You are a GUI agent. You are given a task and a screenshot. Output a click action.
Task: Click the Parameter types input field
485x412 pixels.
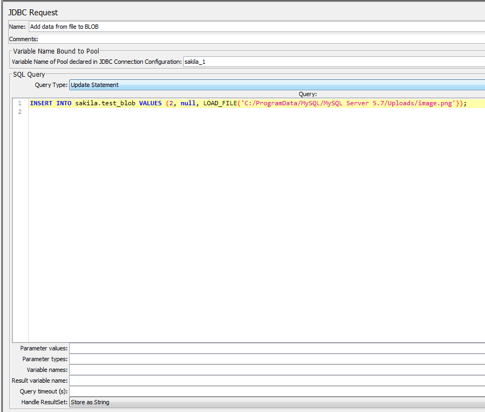tap(277, 359)
